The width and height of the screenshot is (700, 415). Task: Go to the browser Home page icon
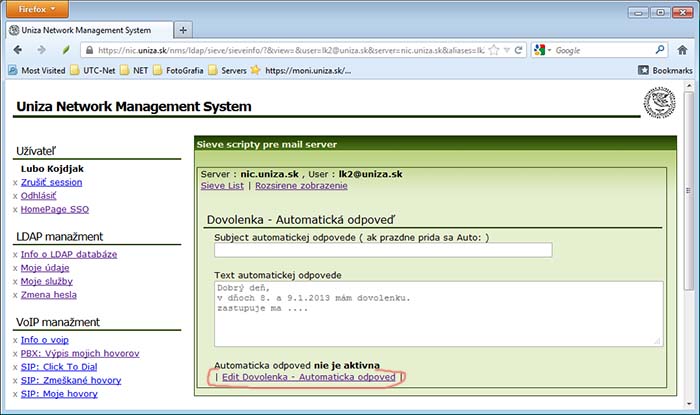pyautogui.click(x=682, y=50)
